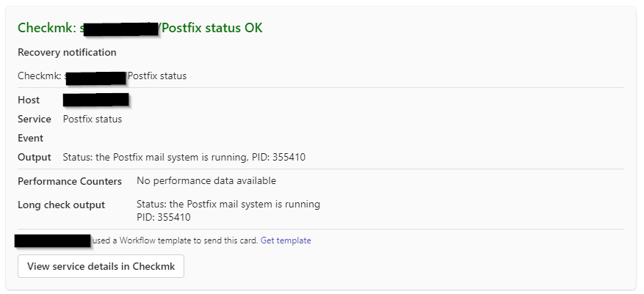Viewport: 644px width, 294px height.
Task: Click the redacted host name value beside Host
Action: click(96, 100)
